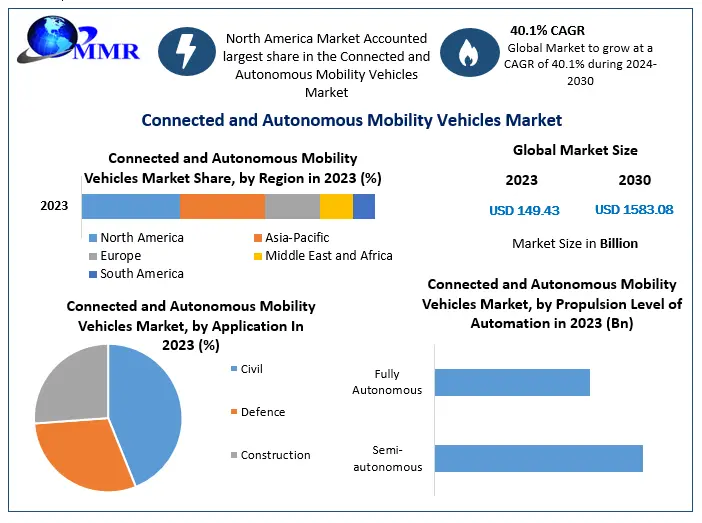Click the Middle East and Africa legend marker
The height and width of the screenshot is (523, 702).
(257, 256)
